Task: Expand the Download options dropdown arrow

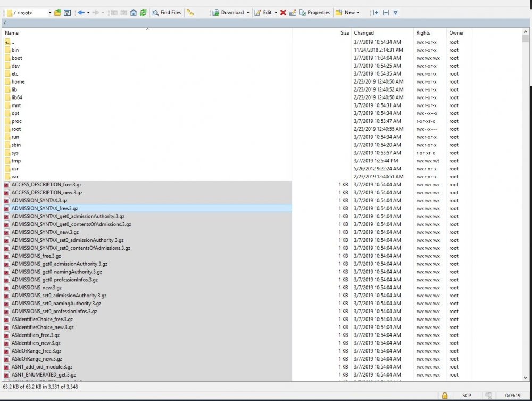Action: (x=248, y=13)
